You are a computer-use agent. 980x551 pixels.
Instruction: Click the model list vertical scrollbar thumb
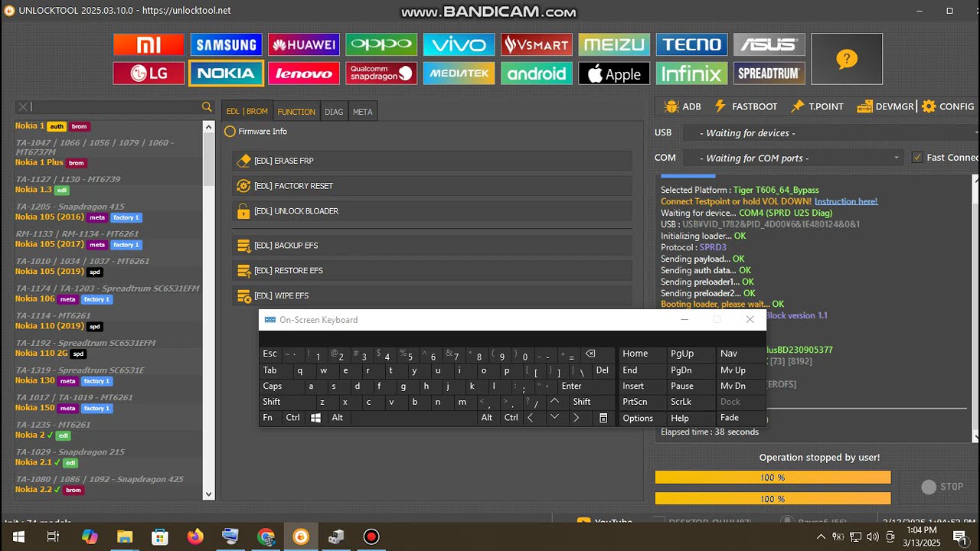[x=209, y=159]
